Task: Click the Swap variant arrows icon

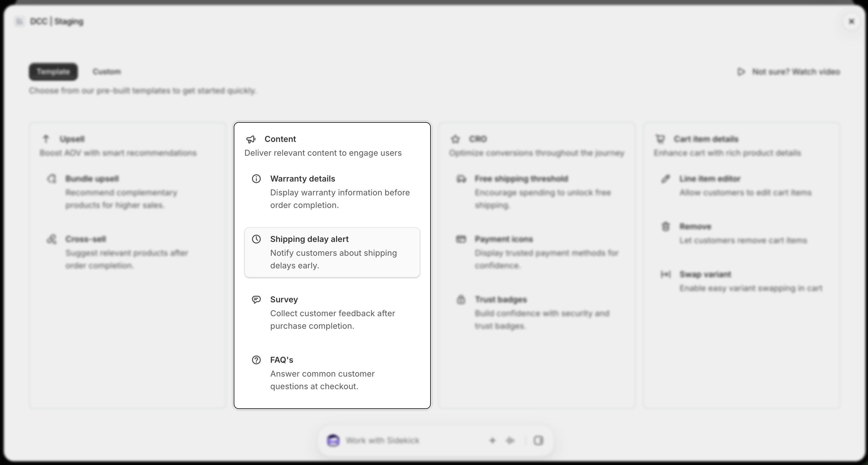Action: (x=665, y=274)
